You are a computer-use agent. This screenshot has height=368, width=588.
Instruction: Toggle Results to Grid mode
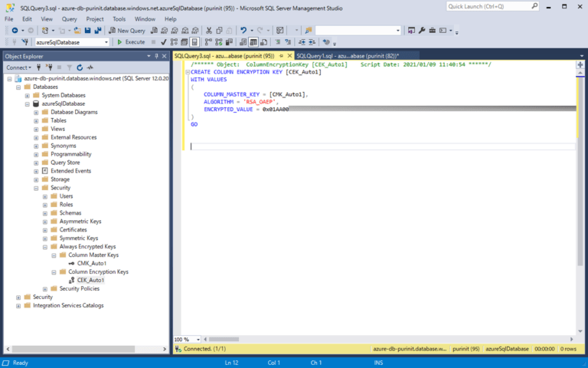[x=253, y=42]
